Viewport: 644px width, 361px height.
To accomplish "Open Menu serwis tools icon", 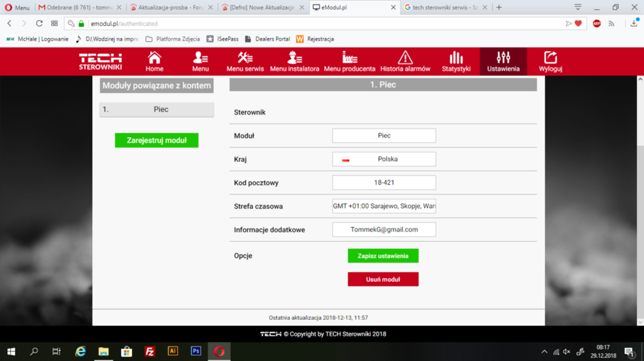I will [x=245, y=58].
